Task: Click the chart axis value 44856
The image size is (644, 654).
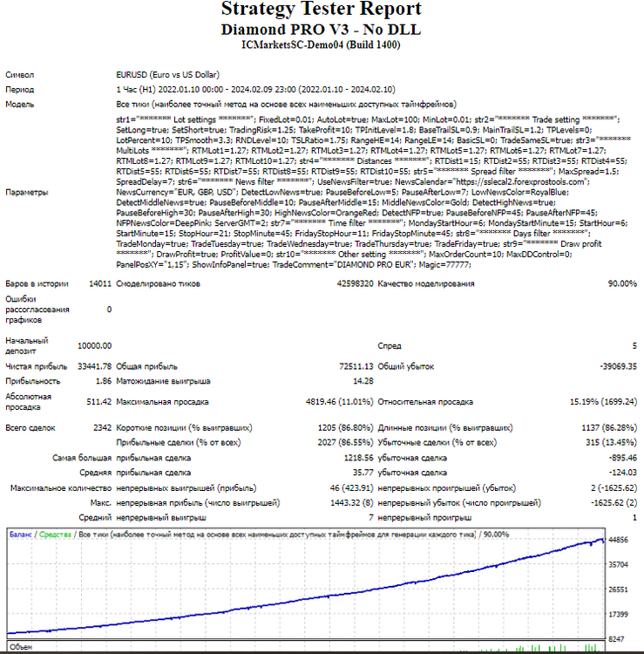Action: coord(618,540)
